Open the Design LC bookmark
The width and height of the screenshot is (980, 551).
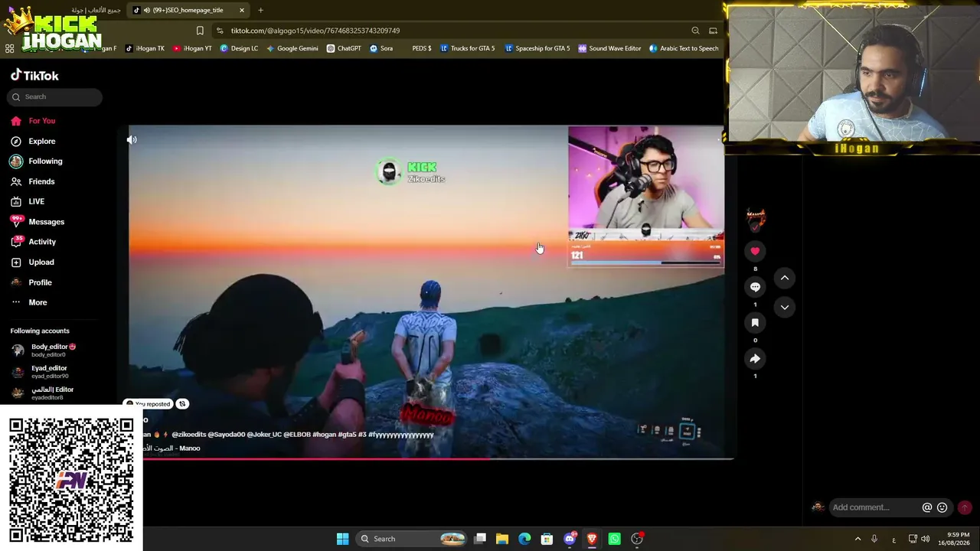[239, 48]
